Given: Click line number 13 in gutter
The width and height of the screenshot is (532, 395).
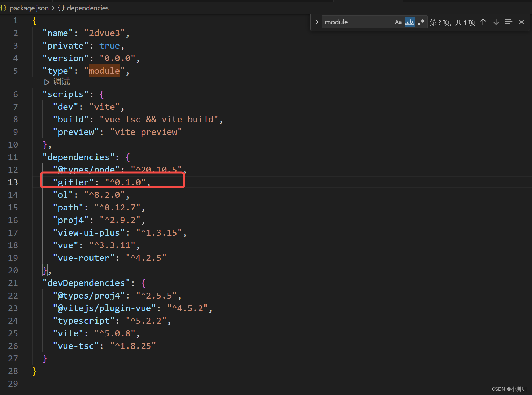Looking at the screenshot, I should point(13,182).
